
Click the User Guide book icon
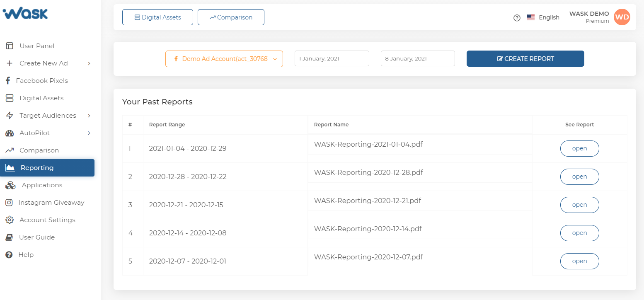(10, 237)
